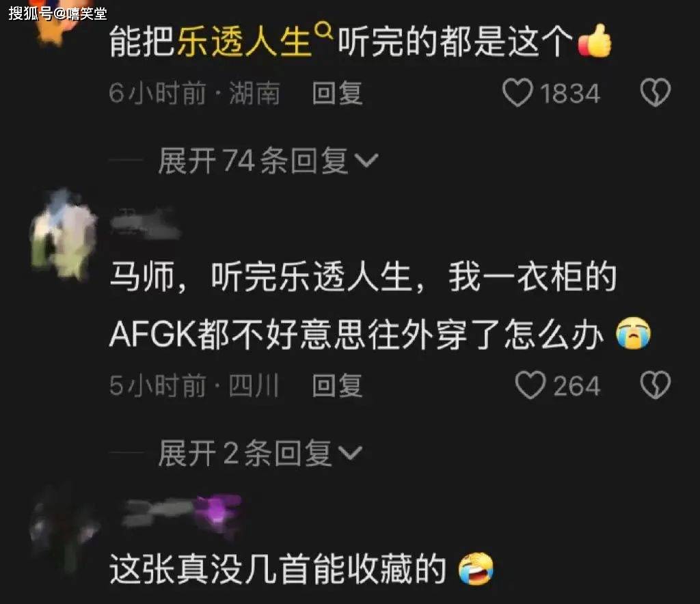700x604 pixels.
Task: Tap the crying emoji in the AFGK comment
Action: tap(633, 333)
